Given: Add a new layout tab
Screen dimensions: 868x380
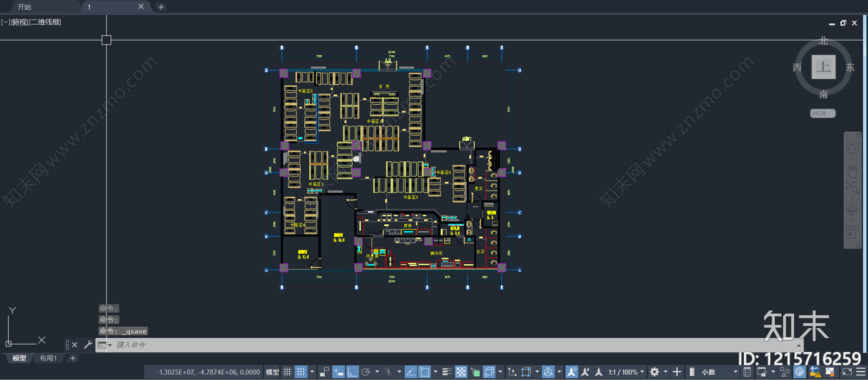Looking at the screenshot, I should 73,358.
